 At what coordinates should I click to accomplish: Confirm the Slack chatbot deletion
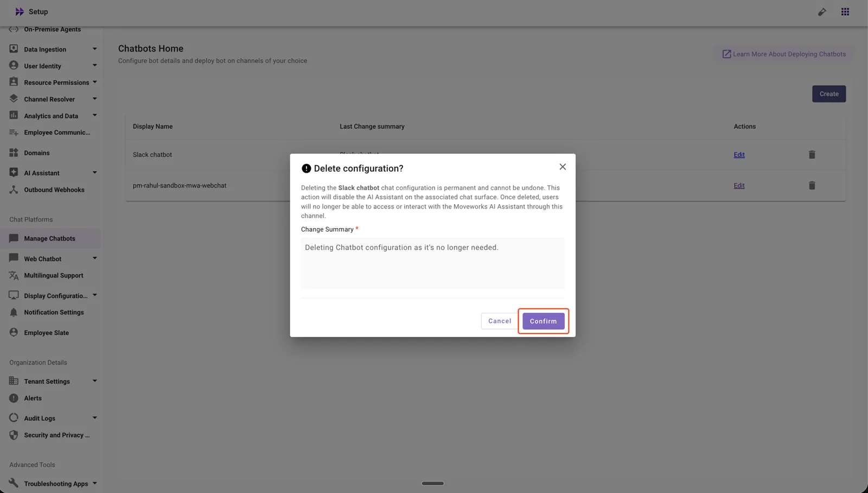tap(543, 321)
